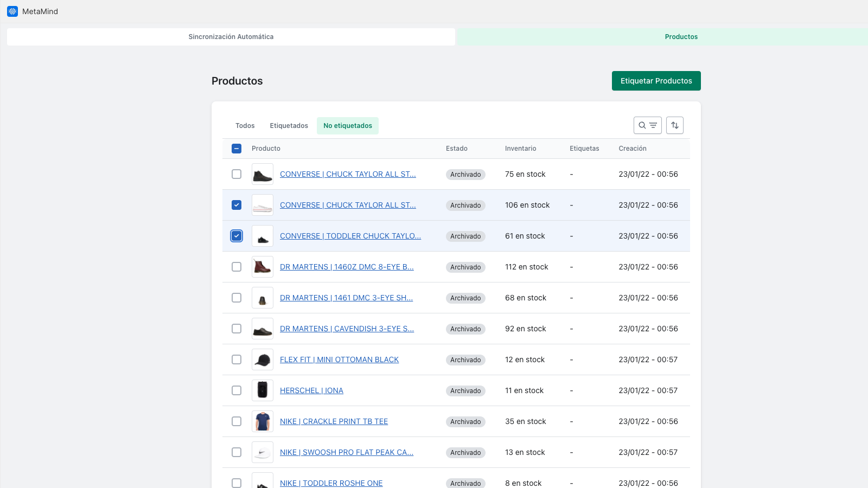Click the Productos page heading
Image resolution: width=868 pixels, height=488 pixels.
point(237,81)
